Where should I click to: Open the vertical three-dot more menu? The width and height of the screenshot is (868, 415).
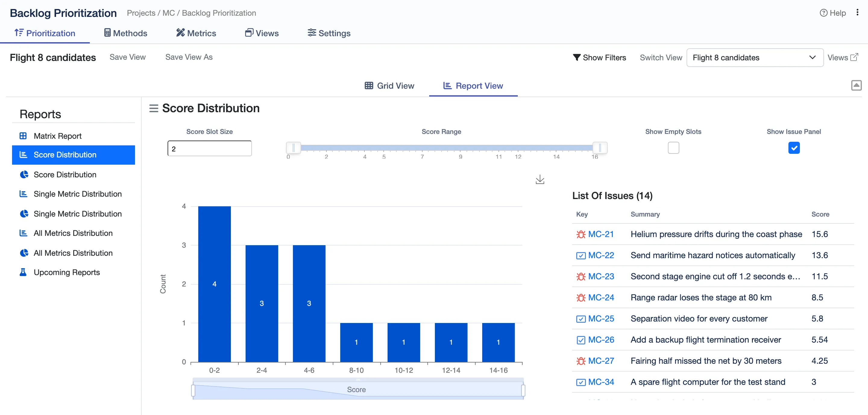tap(857, 12)
